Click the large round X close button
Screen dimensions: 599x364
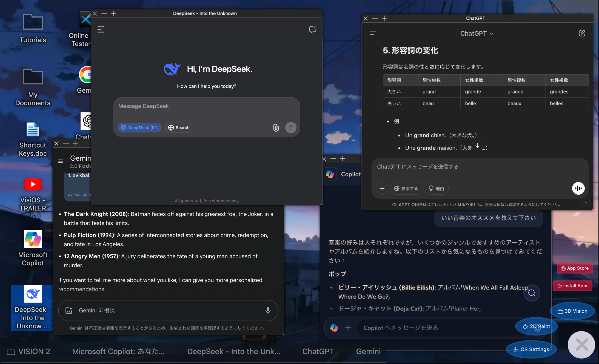coord(581,345)
